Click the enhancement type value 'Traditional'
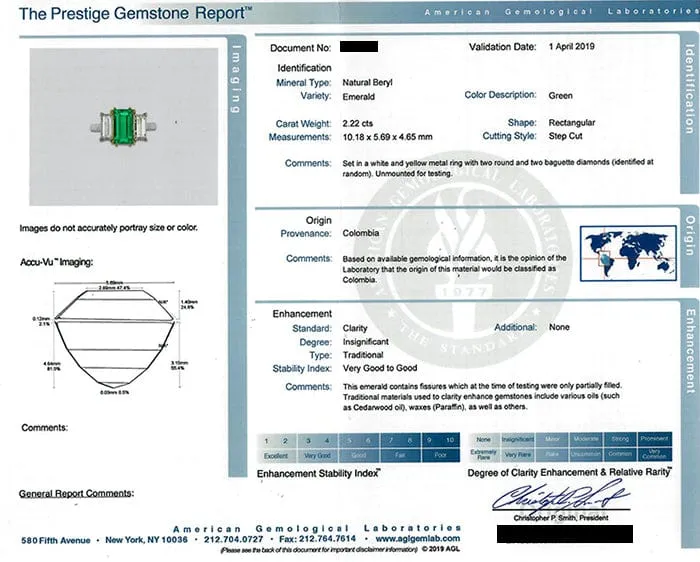The image size is (700, 562). click(363, 355)
